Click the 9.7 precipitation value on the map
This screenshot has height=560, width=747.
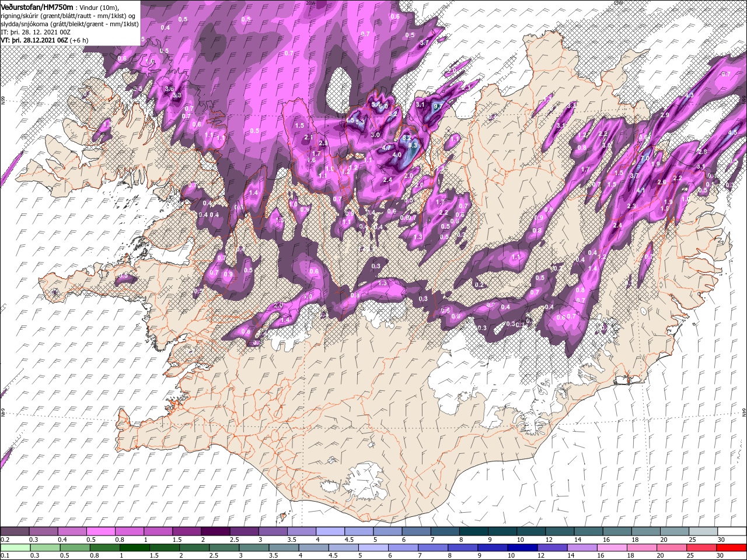click(x=439, y=106)
